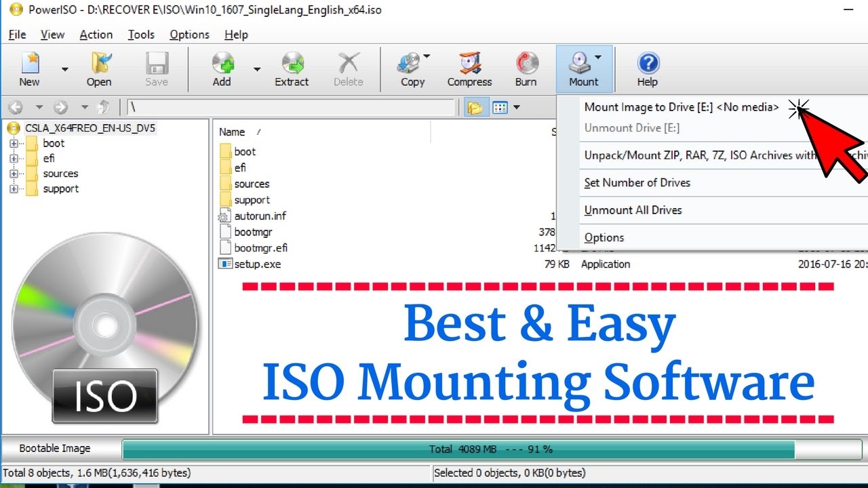Choose Set Number of Drives
868x488 pixels.
coord(637,183)
